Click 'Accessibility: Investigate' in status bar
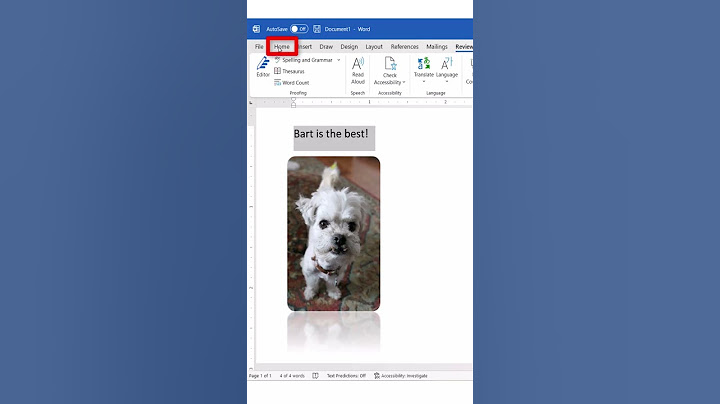 (x=401, y=376)
